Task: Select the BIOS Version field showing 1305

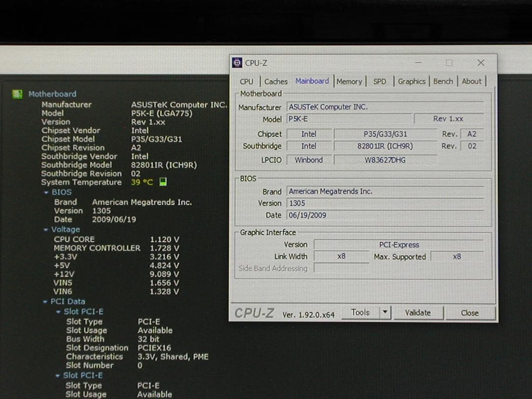Action: [x=386, y=203]
